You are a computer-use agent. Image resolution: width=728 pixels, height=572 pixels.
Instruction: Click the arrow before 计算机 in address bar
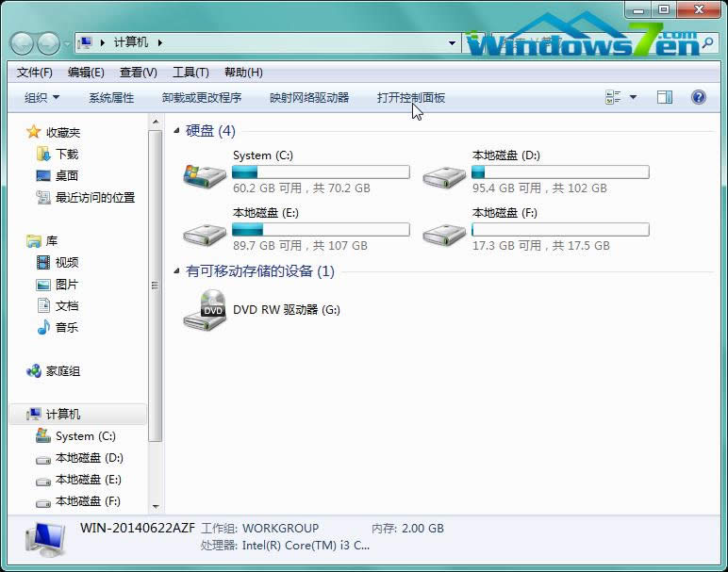103,42
